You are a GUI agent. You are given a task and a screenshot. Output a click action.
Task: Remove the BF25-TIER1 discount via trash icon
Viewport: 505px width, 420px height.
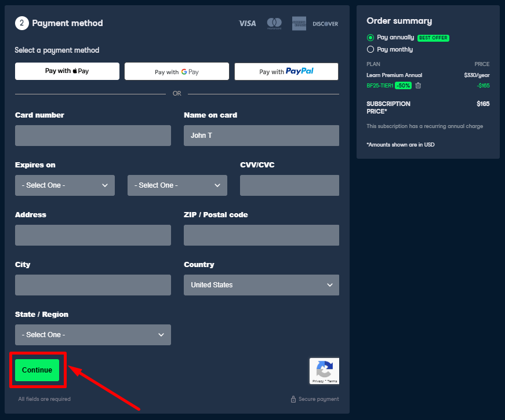(419, 85)
